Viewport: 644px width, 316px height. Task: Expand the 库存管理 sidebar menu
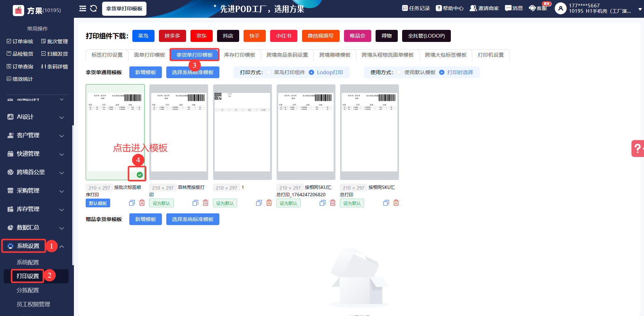(37, 209)
